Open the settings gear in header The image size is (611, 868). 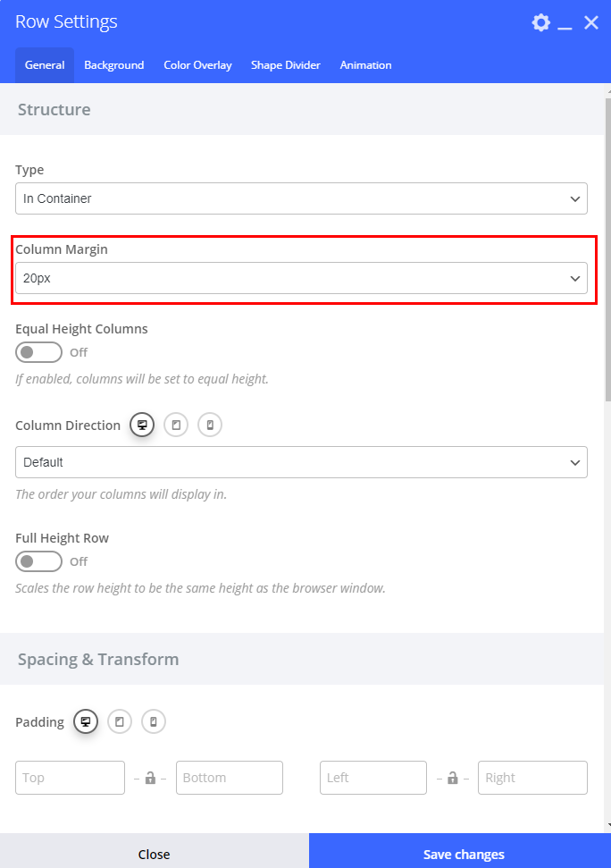tap(540, 22)
